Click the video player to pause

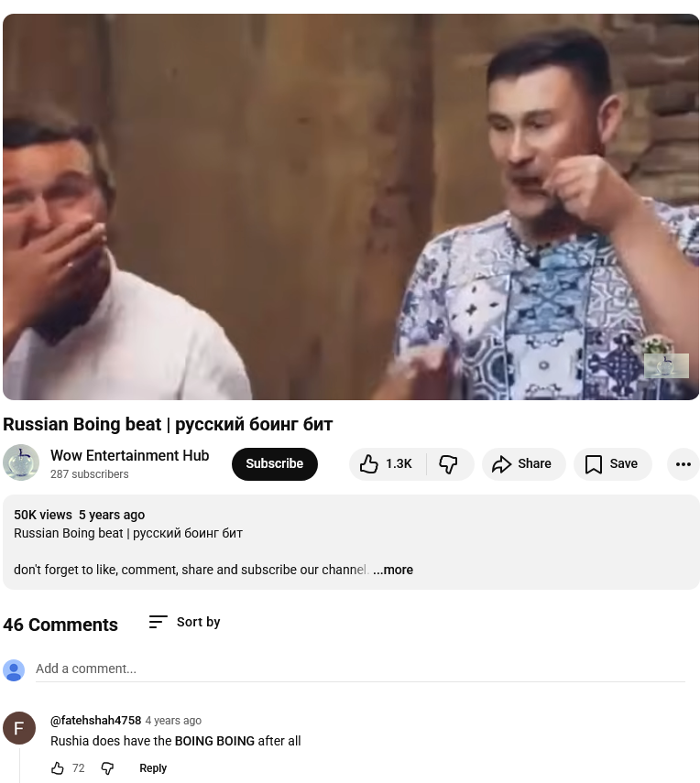(x=351, y=207)
